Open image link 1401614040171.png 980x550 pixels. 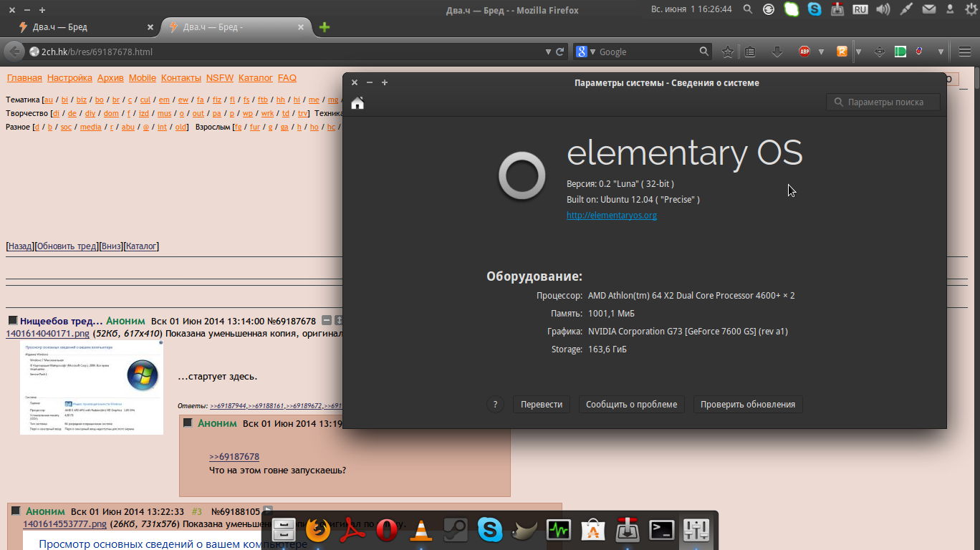pyautogui.click(x=48, y=334)
